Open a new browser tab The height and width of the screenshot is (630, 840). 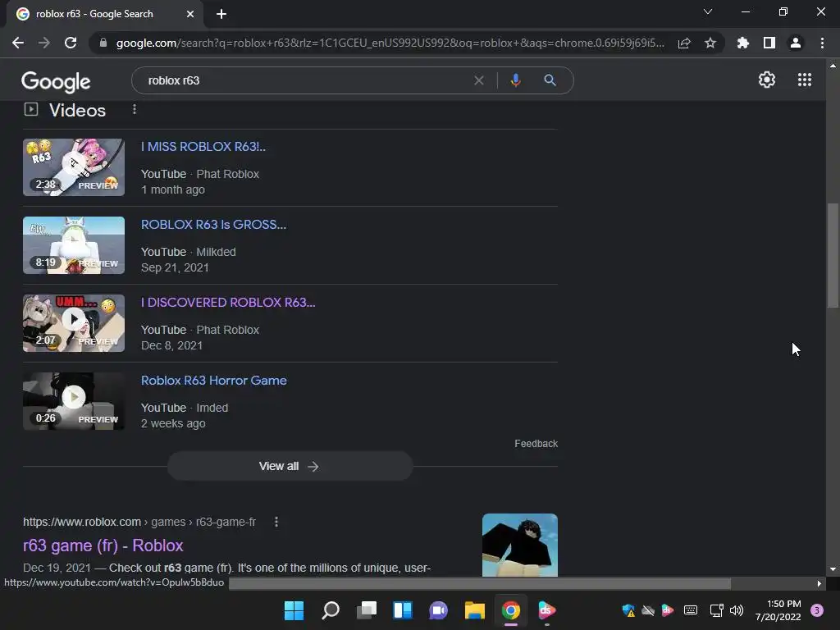click(x=221, y=14)
